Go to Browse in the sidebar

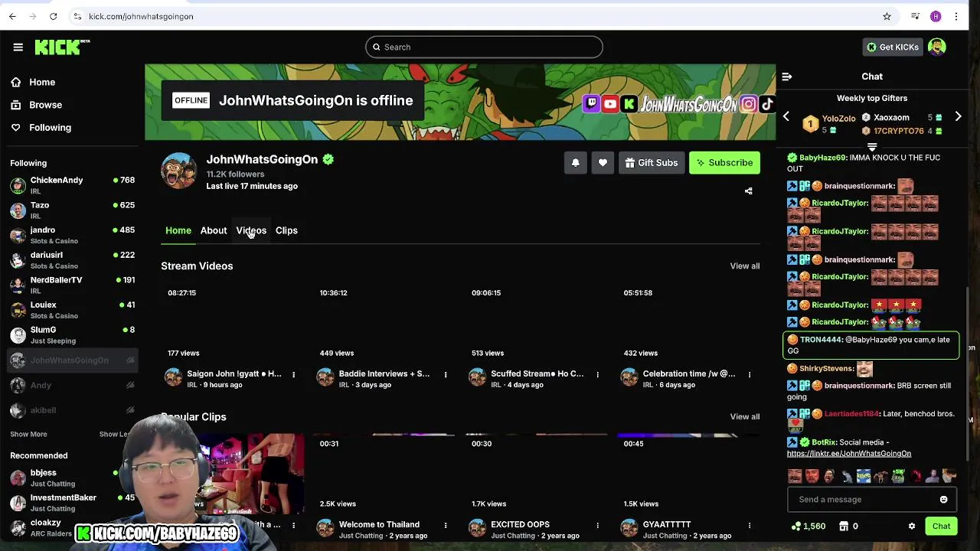[45, 105]
